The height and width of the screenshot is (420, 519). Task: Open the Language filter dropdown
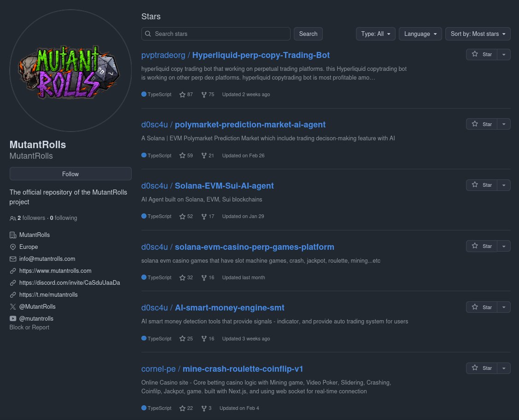[420, 34]
